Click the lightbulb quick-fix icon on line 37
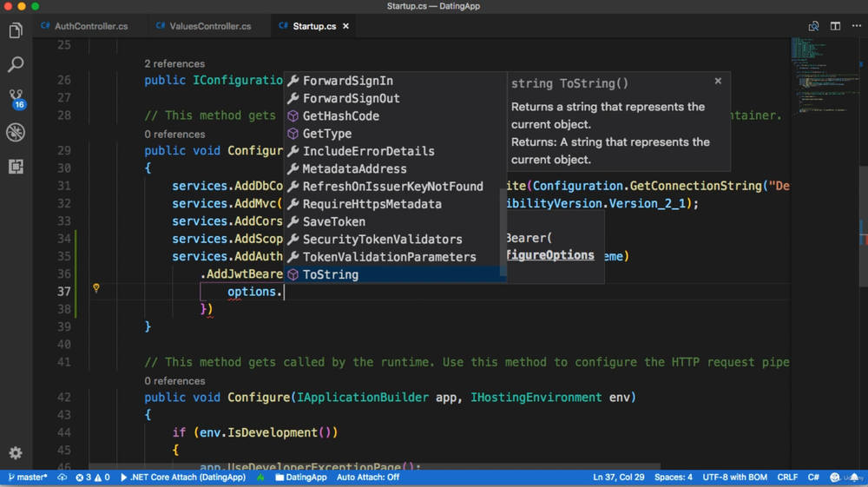The width and height of the screenshot is (868, 487). coord(96,288)
